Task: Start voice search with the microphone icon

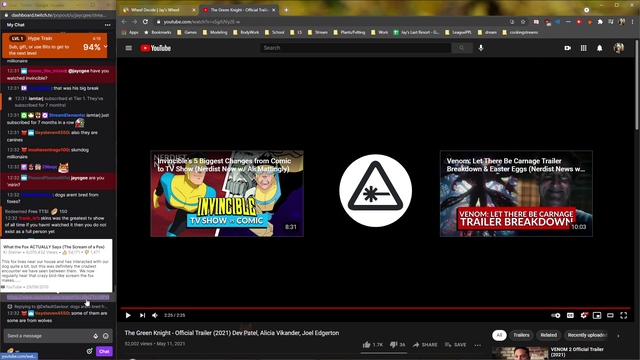Action: (x=481, y=48)
